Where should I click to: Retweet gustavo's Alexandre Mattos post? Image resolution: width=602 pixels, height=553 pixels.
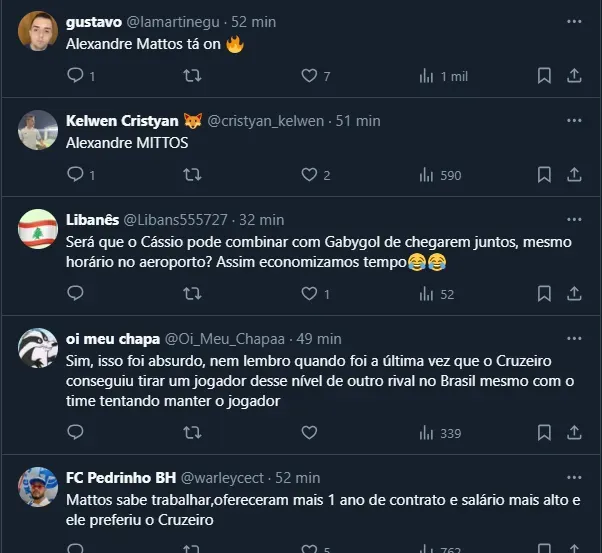point(193,76)
